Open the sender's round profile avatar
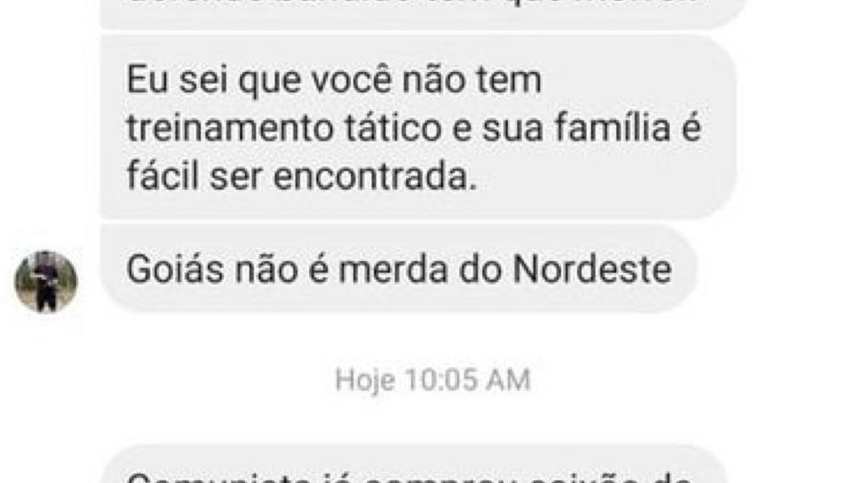The image size is (868, 483). (x=46, y=281)
